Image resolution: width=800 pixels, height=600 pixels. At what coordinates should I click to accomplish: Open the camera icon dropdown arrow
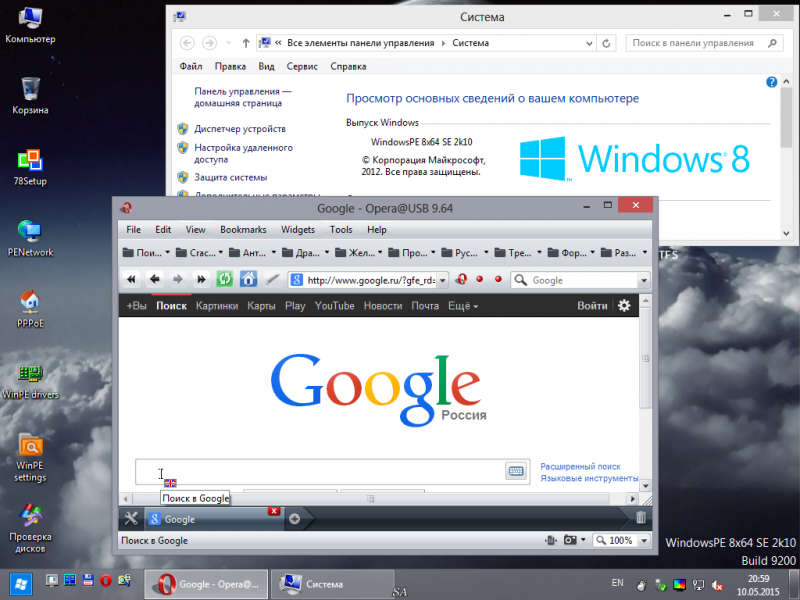tap(583, 540)
